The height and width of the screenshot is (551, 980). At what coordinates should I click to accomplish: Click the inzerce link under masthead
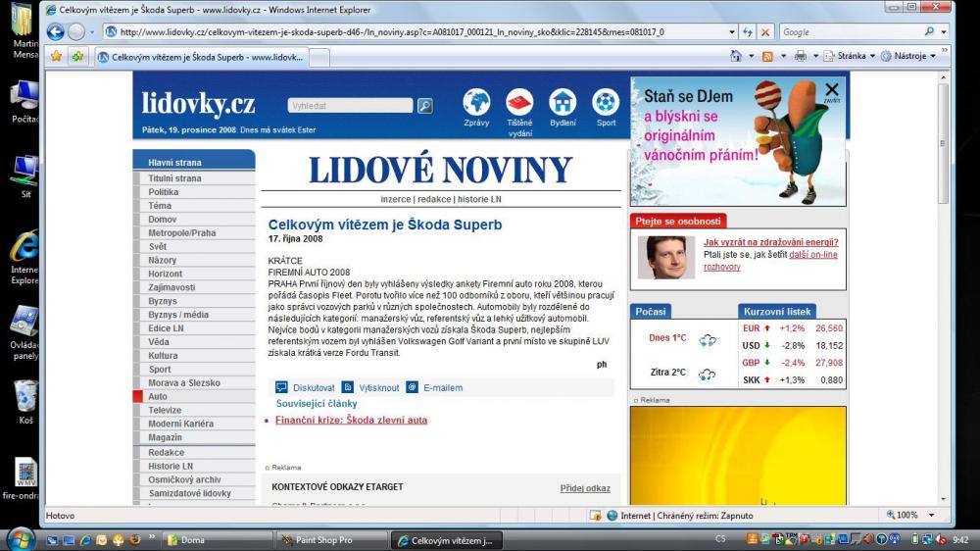point(396,199)
